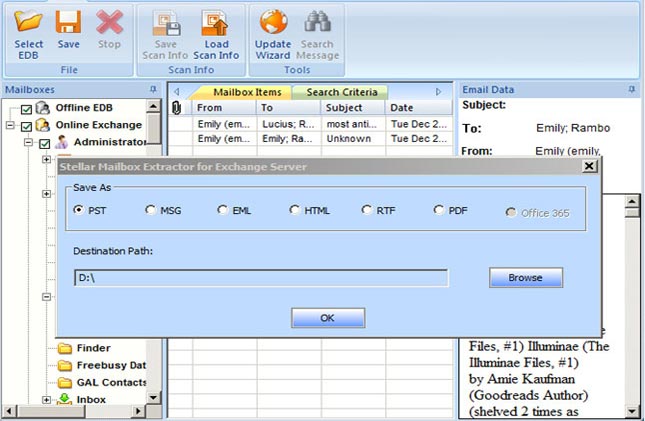Confirm the Save As dialog with OK

[x=328, y=318]
